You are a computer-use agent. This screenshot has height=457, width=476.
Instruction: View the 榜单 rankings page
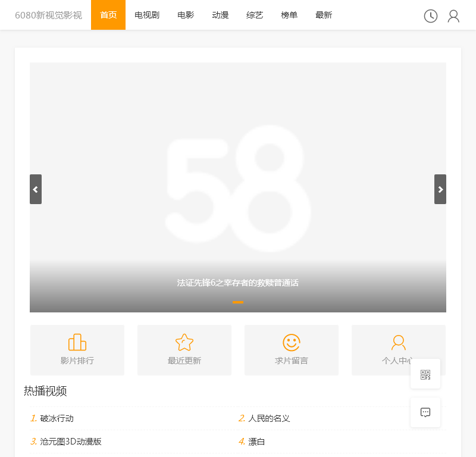pos(289,15)
